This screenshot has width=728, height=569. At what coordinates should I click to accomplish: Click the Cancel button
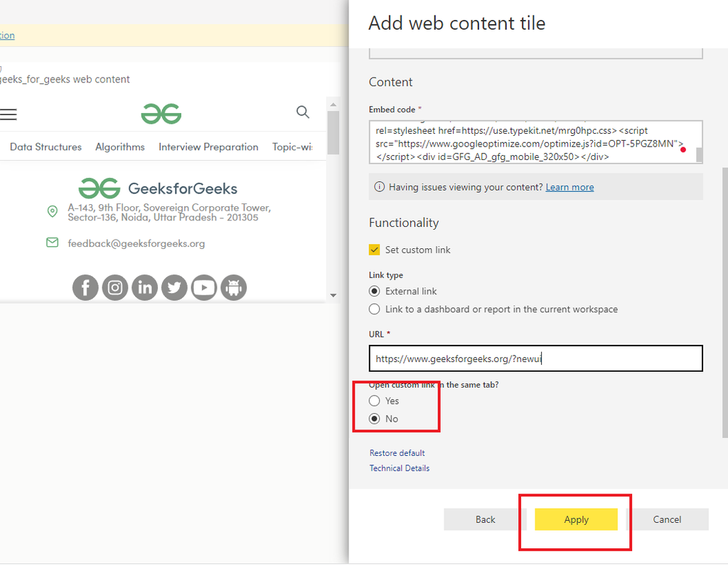667,519
